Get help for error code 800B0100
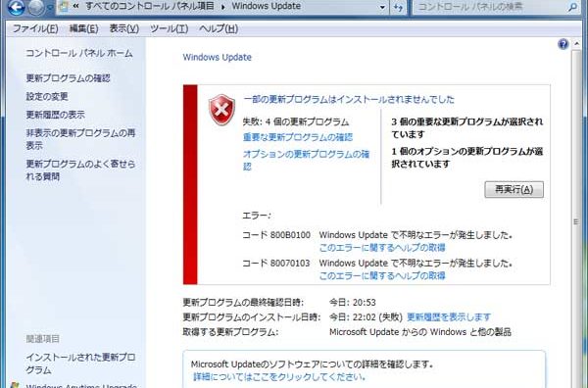The width and height of the screenshot is (588, 388). tap(382, 248)
